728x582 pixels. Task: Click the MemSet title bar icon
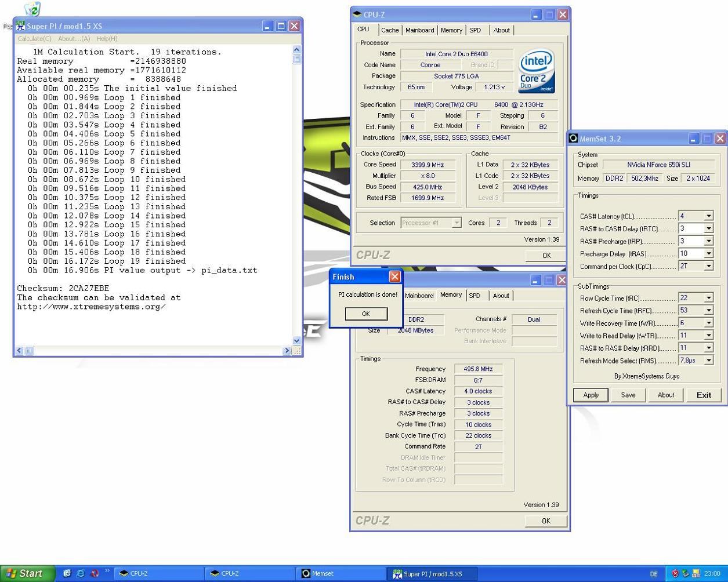tap(574, 139)
